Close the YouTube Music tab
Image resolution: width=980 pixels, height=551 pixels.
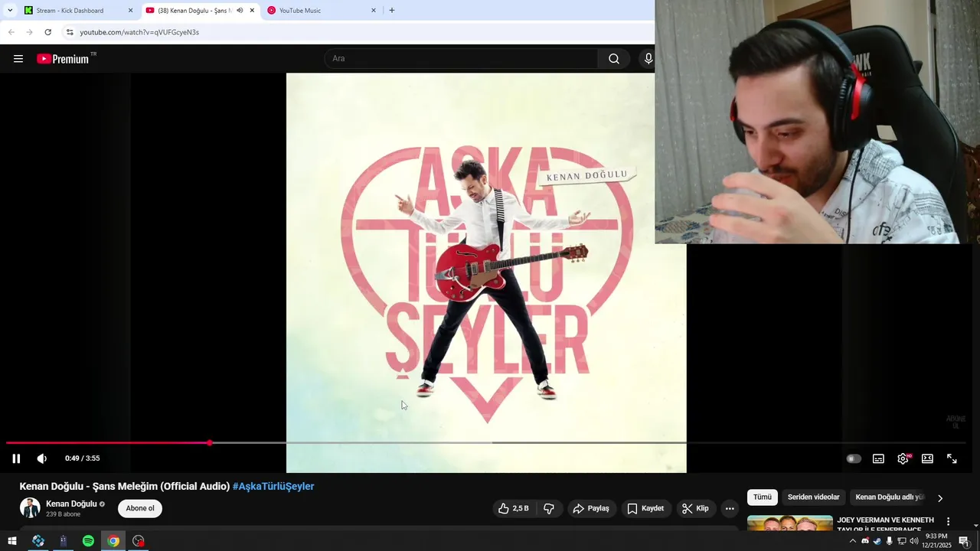click(374, 11)
